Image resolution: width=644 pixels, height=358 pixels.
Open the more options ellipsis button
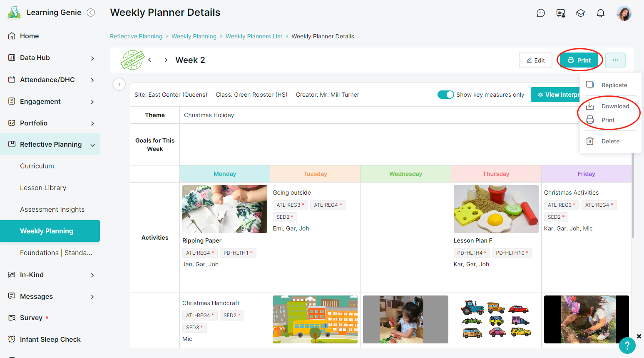point(615,60)
